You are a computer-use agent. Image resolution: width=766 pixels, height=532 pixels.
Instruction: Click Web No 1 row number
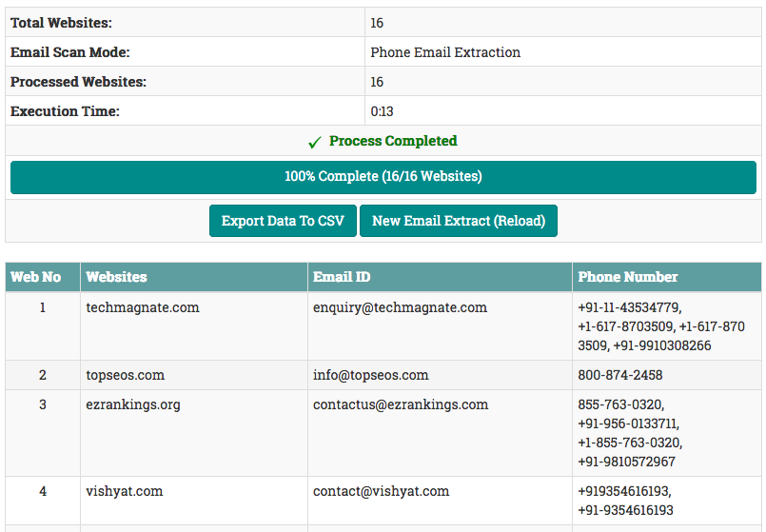[43, 307]
